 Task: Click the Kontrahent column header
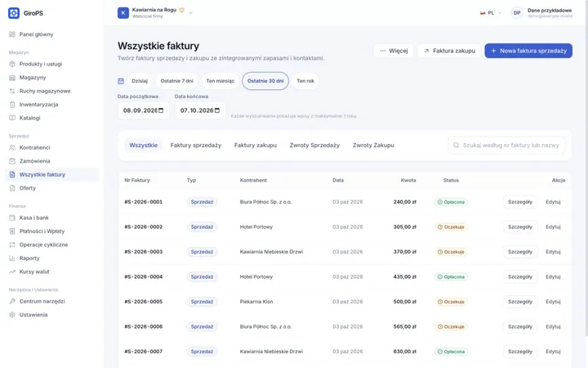coord(253,180)
